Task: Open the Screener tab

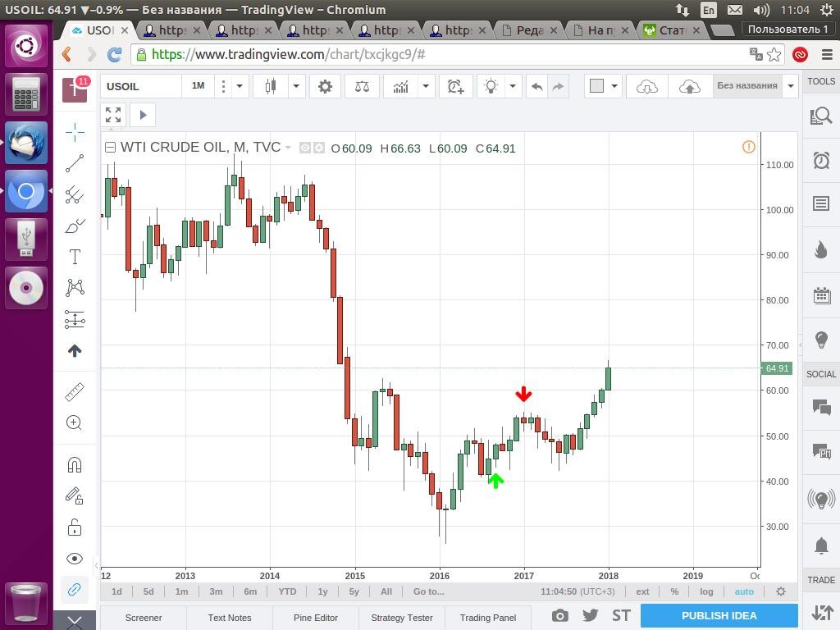Action: pyautogui.click(x=144, y=618)
